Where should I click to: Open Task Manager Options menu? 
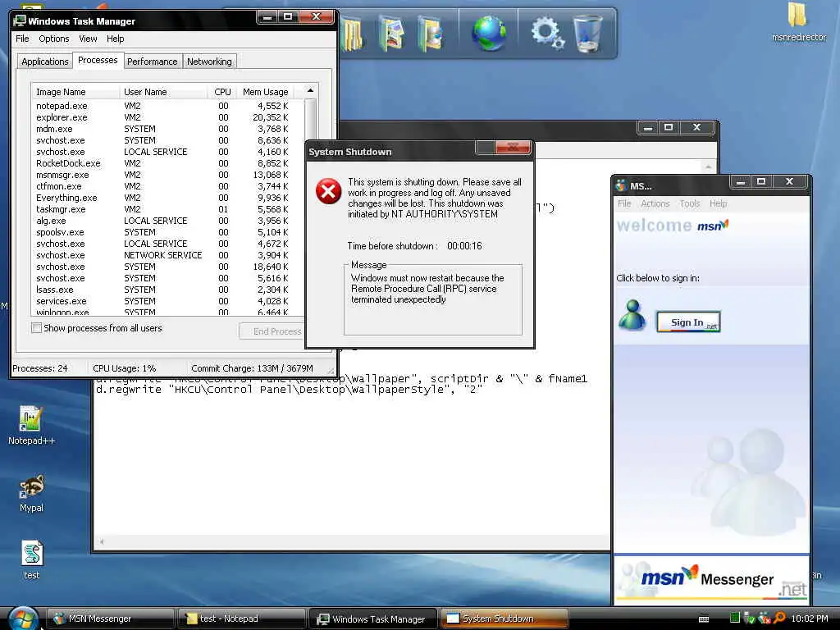tap(53, 39)
